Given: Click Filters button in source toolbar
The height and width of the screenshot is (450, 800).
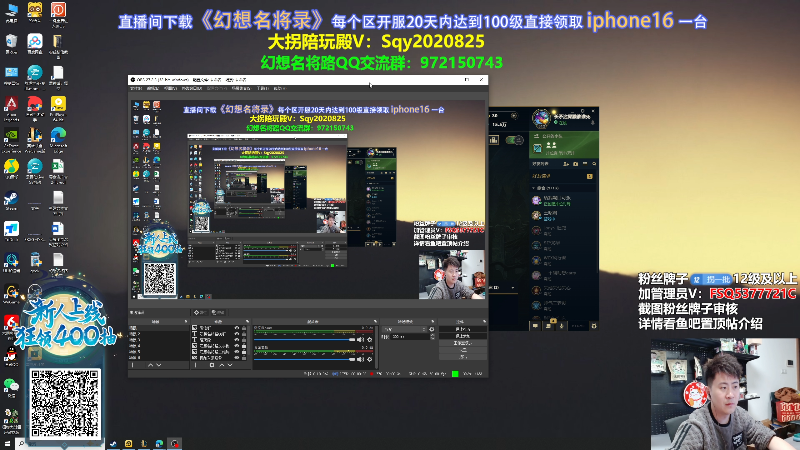Looking at the screenshot, I should [x=218, y=312].
